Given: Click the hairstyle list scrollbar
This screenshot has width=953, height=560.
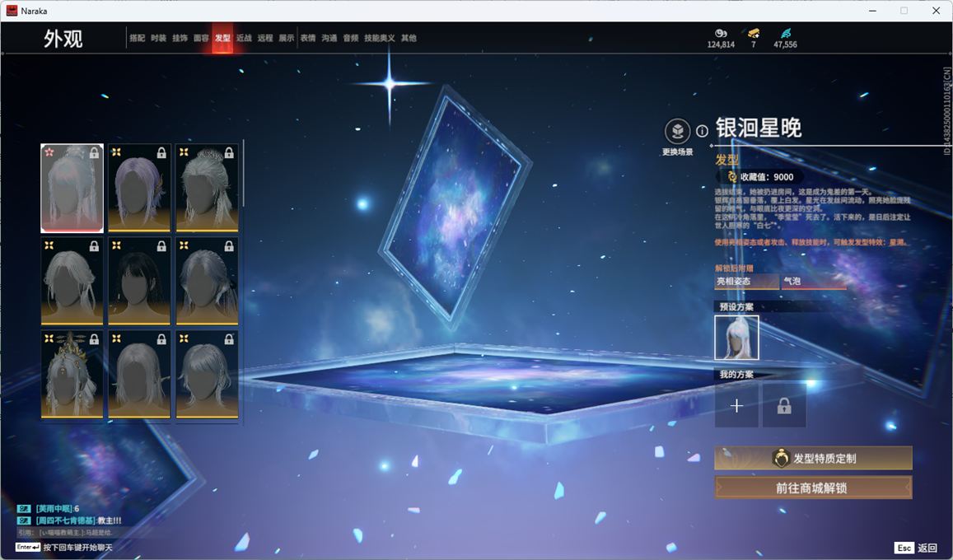Looking at the screenshot, I should (243, 173).
